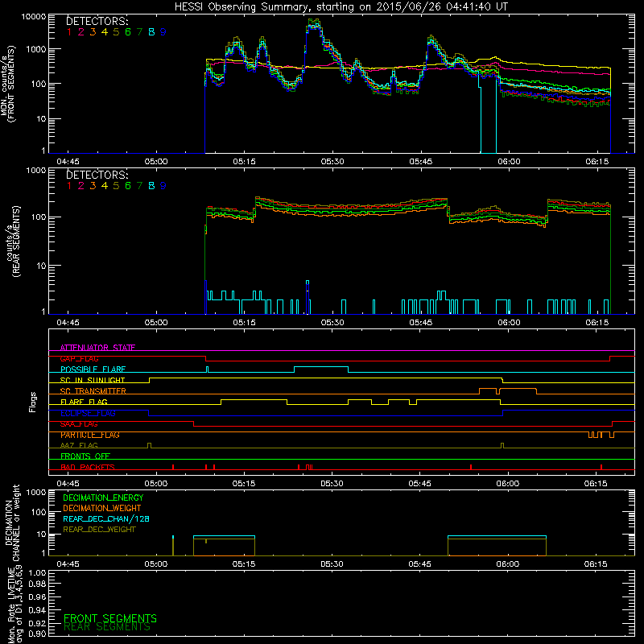Select the "PARTICLE_FLAG" flag label
Image resolution: width=644 pixels, height=644 pixels.
click(90, 435)
